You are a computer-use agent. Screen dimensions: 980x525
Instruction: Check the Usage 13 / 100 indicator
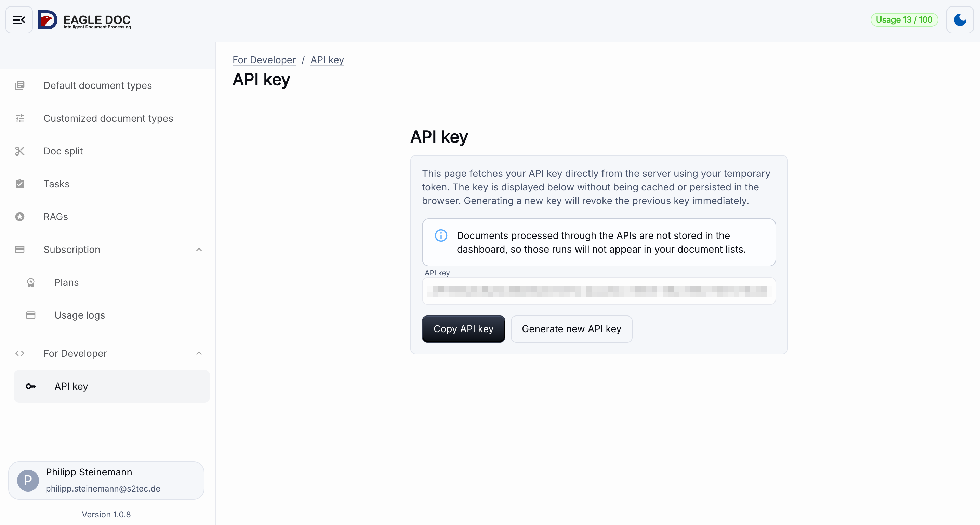905,20
